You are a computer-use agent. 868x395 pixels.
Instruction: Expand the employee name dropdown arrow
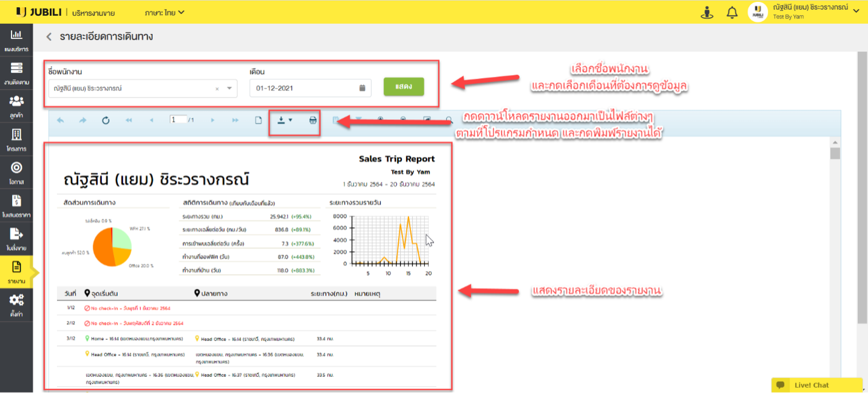[x=229, y=88]
